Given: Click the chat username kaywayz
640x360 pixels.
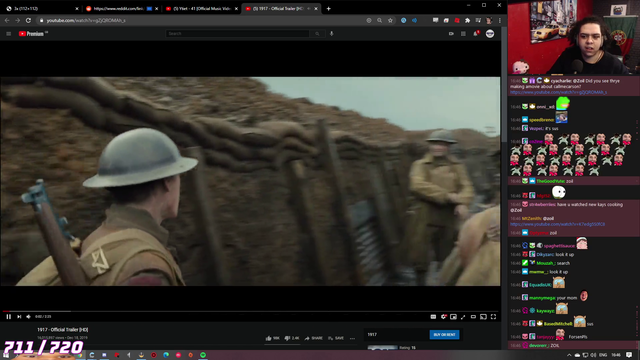Looking at the screenshot, I should click(545, 311).
